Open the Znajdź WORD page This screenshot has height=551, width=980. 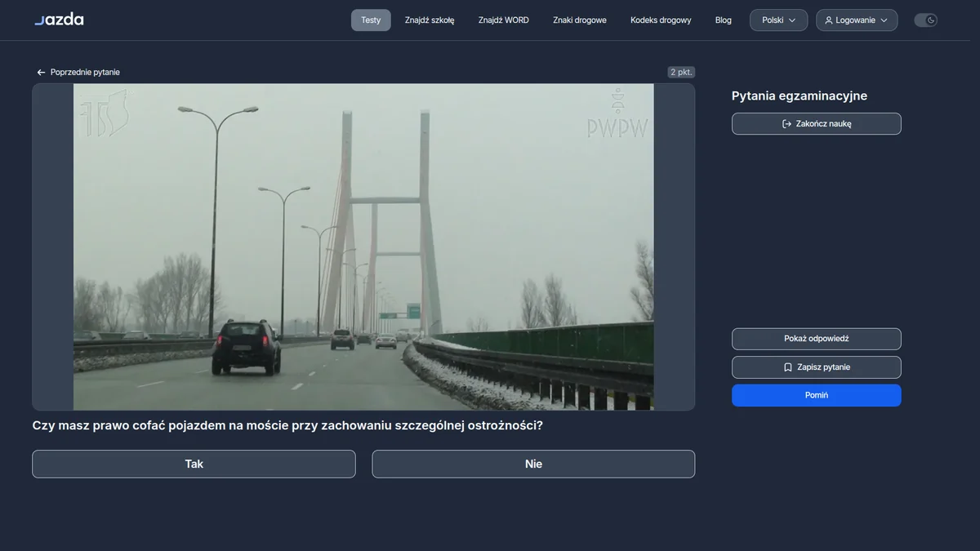[504, 20]
